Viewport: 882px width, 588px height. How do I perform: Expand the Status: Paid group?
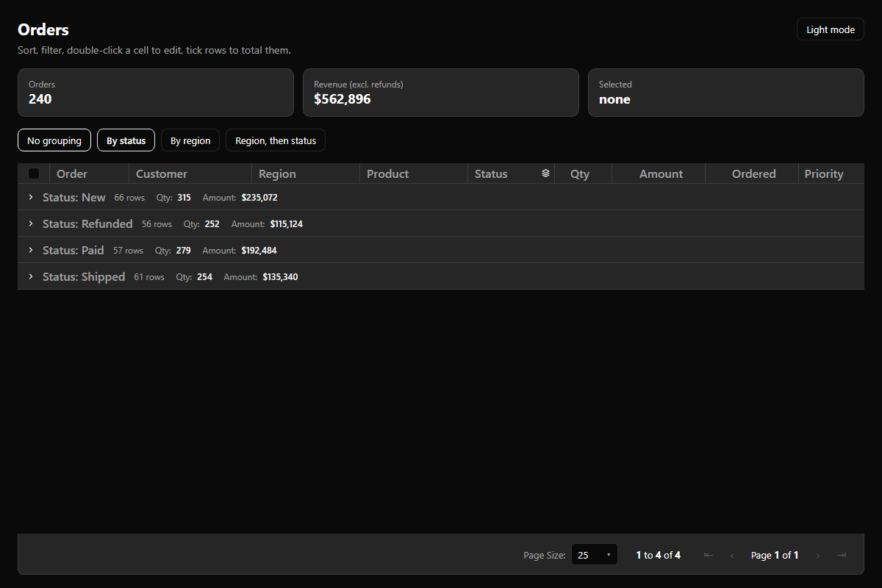click(x=31, y=250)
